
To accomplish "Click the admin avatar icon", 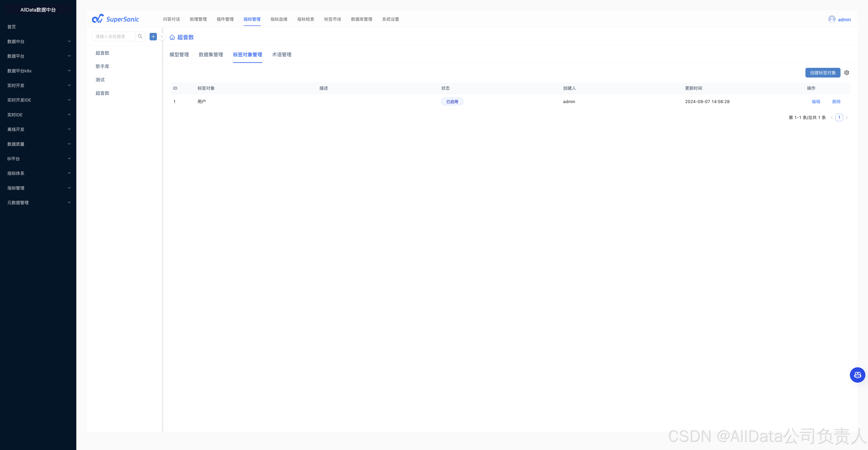I will [832, 19].
